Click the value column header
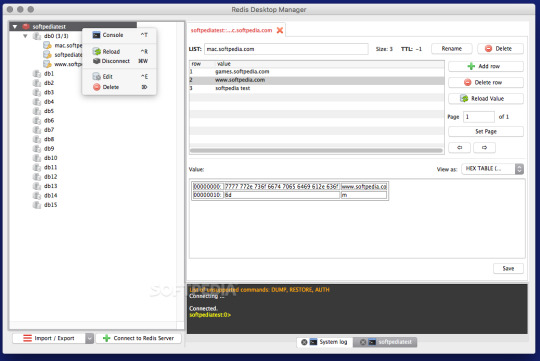The image size is (540, 361). (x=224, y=64)
